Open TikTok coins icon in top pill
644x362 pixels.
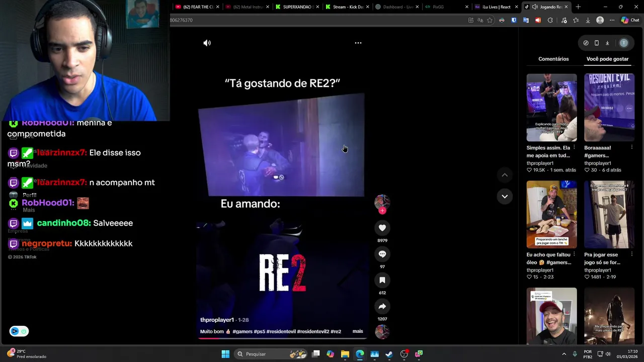(586, 43)
